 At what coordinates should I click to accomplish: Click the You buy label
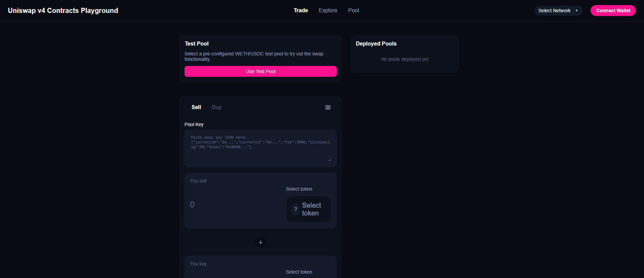coord(198,264)
